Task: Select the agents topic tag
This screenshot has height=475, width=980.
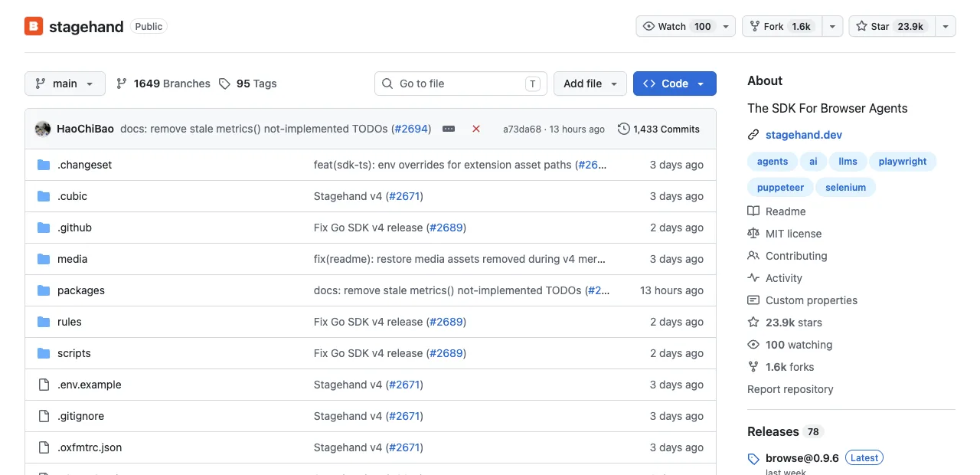Action: coord(773,162)
